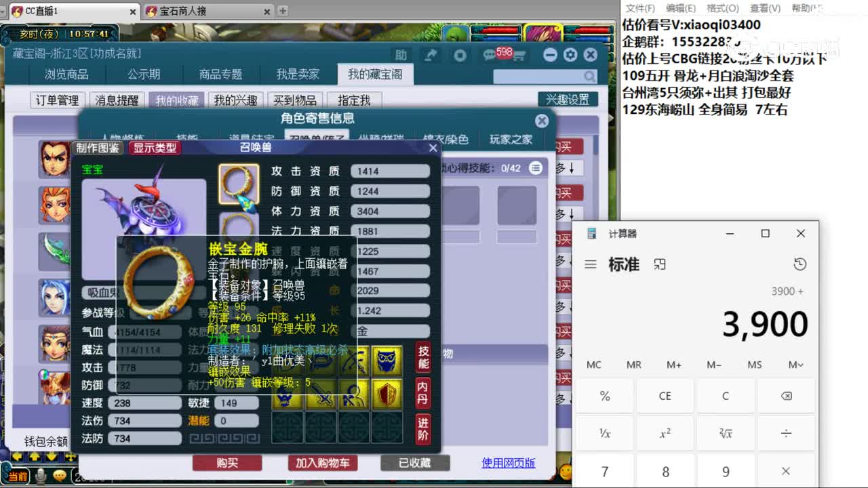The width and height of the screenshot is (868, 488).
Task: Select the orange-haired character avatar
Action: coord(54,205)
